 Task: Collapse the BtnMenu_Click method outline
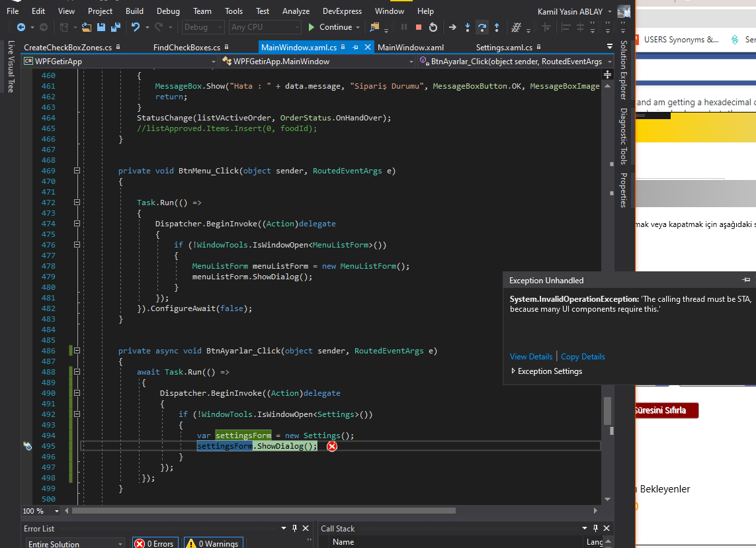coord(77,171)
